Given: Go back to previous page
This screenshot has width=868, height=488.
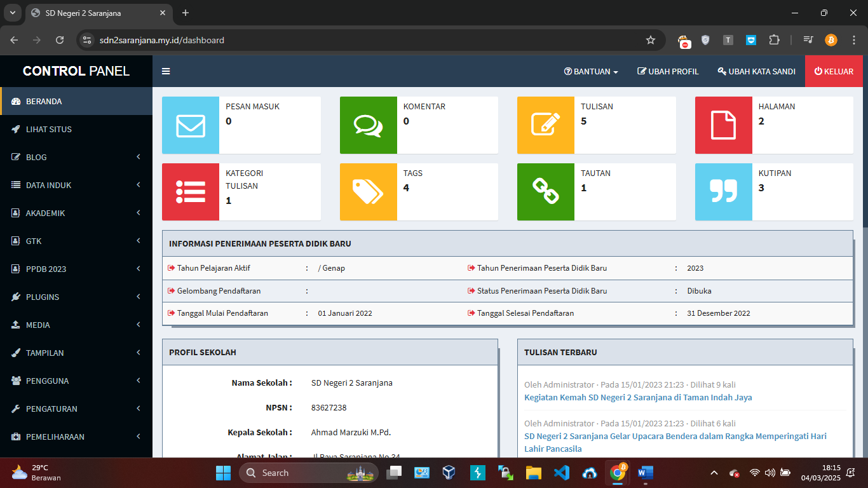Looking at the screenshot, I should [14, 40].
